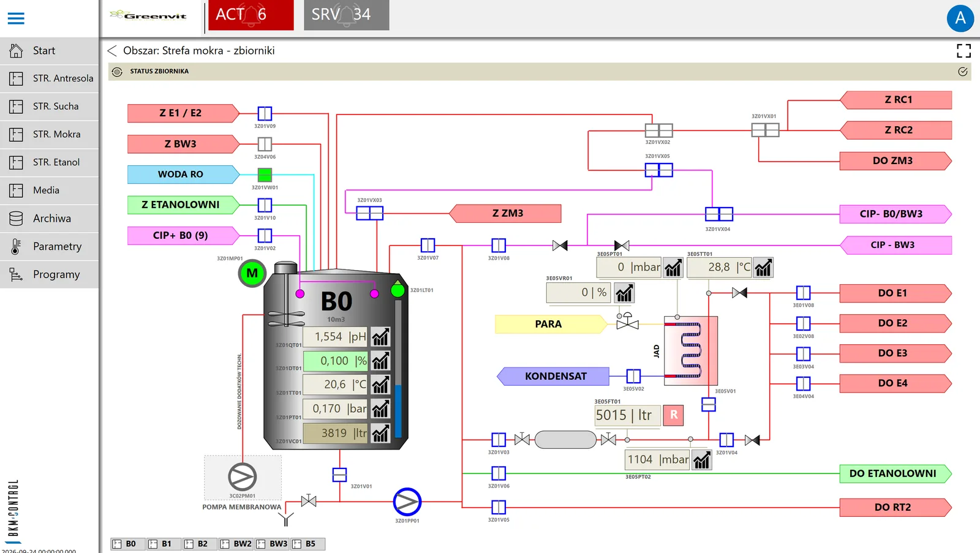Click the PARA steam control valve

click(x=627, y=322)
